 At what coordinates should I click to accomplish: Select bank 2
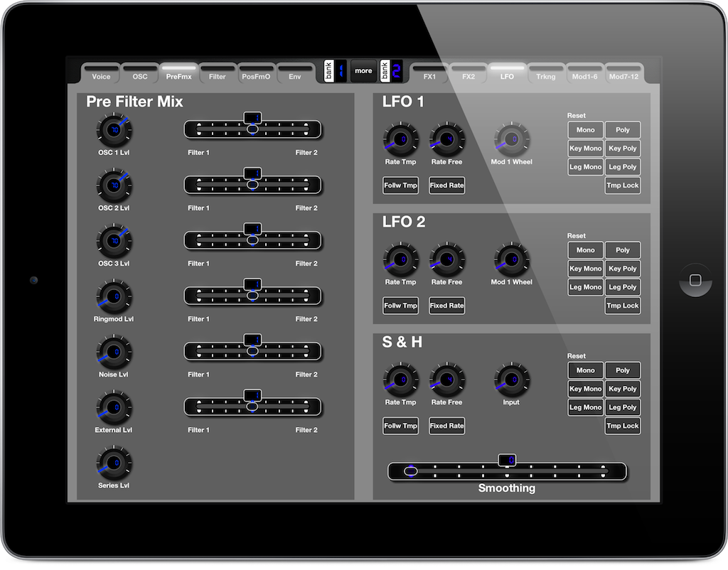tap(390, 71)
